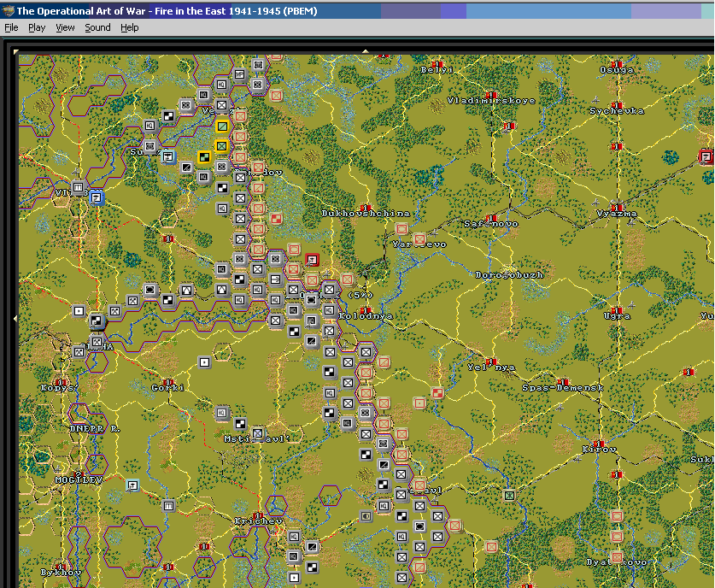
Task: Select the green-tinted unit south of Kirov
Action: point(510,495)
